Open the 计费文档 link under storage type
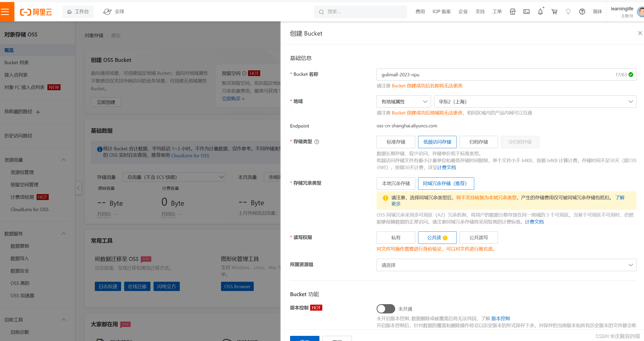The image size is (644, 341). [x=447, y=168]
